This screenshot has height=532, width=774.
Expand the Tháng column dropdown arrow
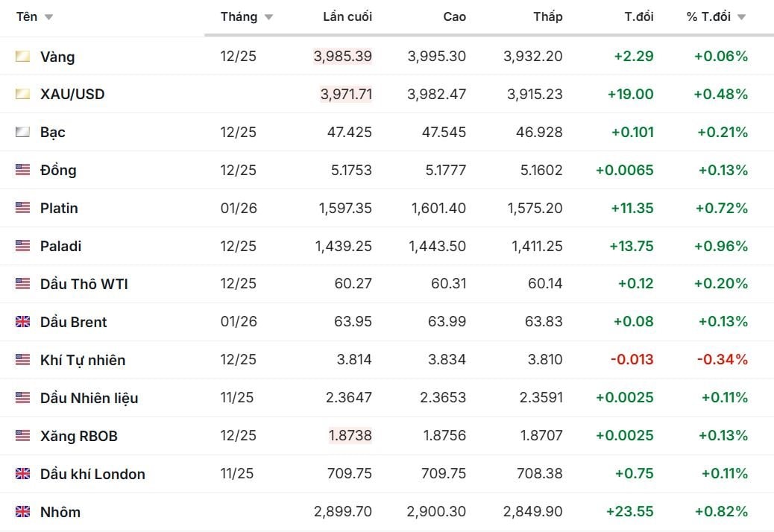268,17
